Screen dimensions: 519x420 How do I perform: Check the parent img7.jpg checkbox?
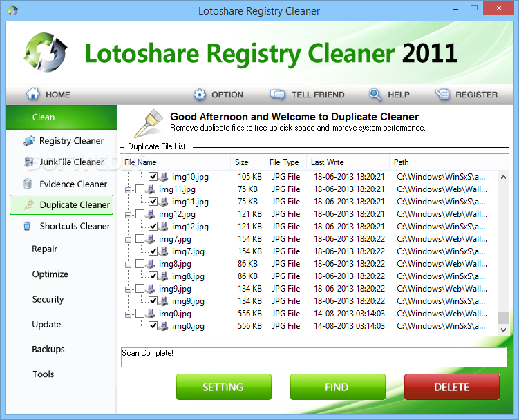coord(140,238)
